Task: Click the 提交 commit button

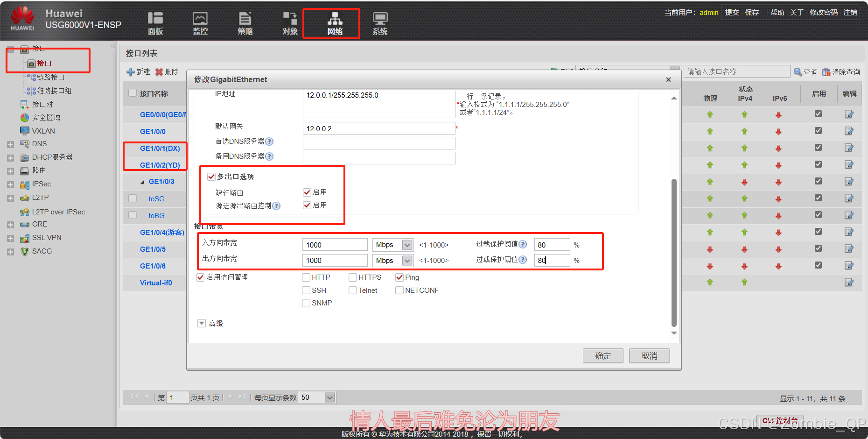Action: click(732, 13)
